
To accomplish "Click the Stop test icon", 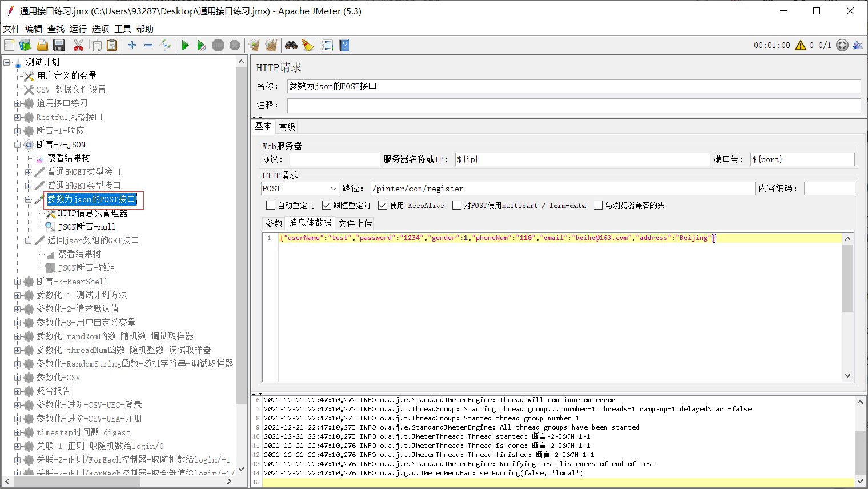I will (218, 45).
